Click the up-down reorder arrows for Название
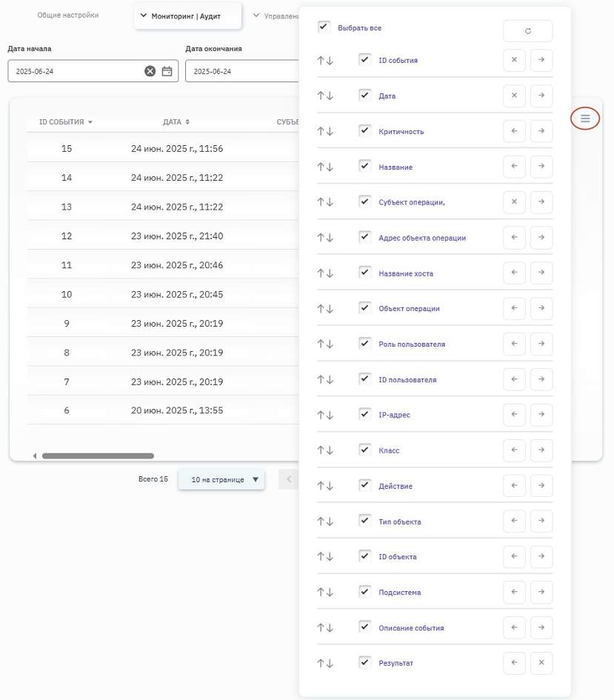This screenshot has height=700, width=614. click(325, 167)
